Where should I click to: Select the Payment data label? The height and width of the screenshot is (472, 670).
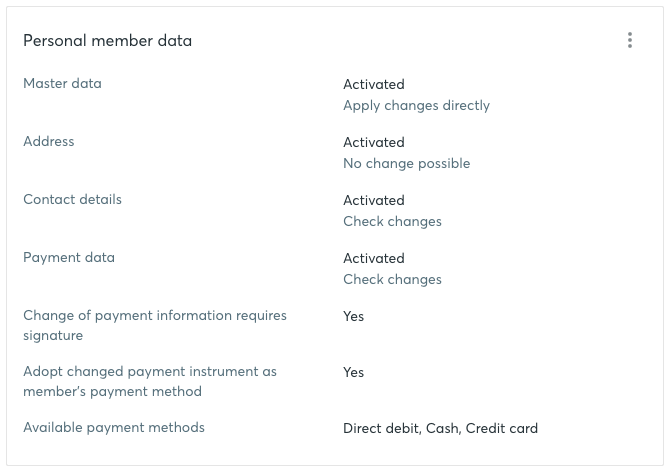point(69,258)
